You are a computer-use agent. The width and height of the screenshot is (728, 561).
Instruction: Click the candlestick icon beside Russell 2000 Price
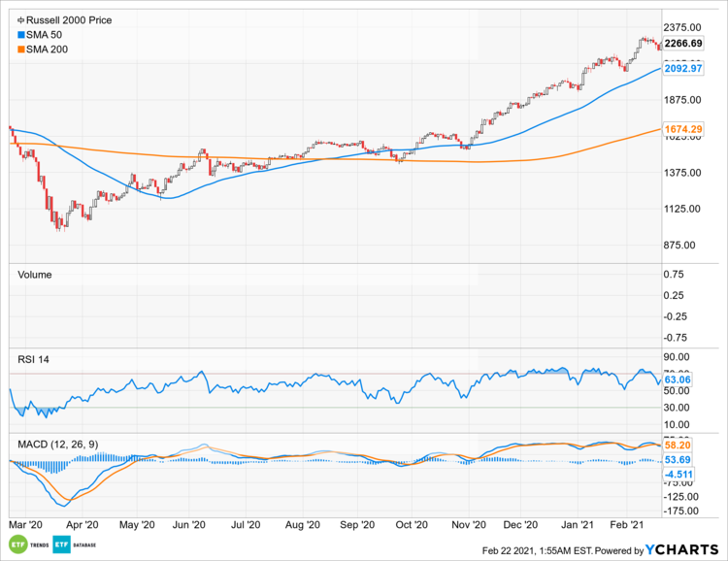[11, 20]
